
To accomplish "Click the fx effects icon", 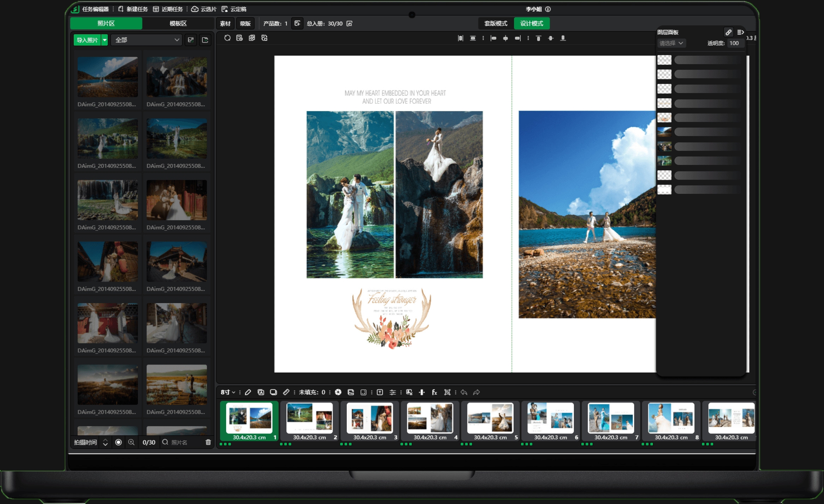I will coord(435,392).
